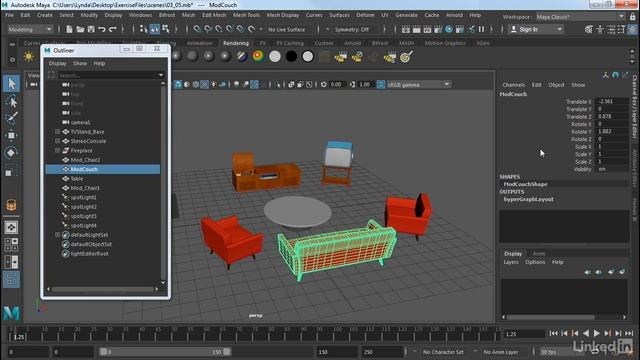The image size is (640, 360).
Task: Choose the Move tool in toolbox
Action: 11,135
